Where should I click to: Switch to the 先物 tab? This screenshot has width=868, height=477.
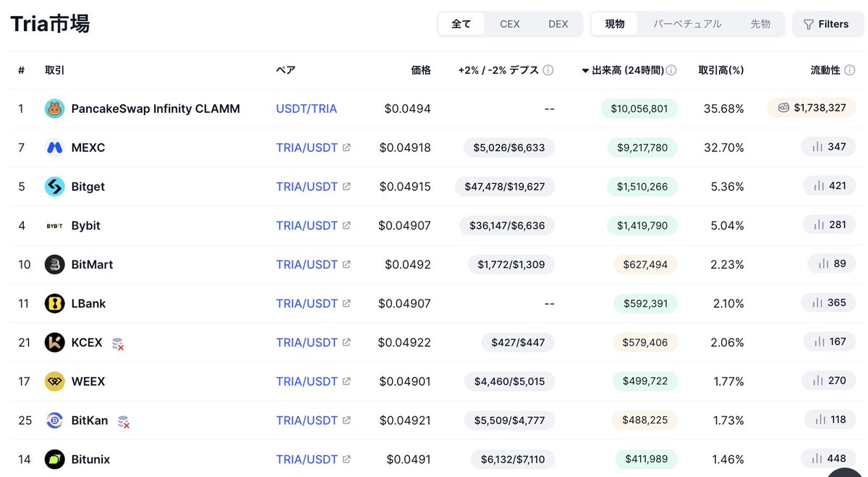760,24
